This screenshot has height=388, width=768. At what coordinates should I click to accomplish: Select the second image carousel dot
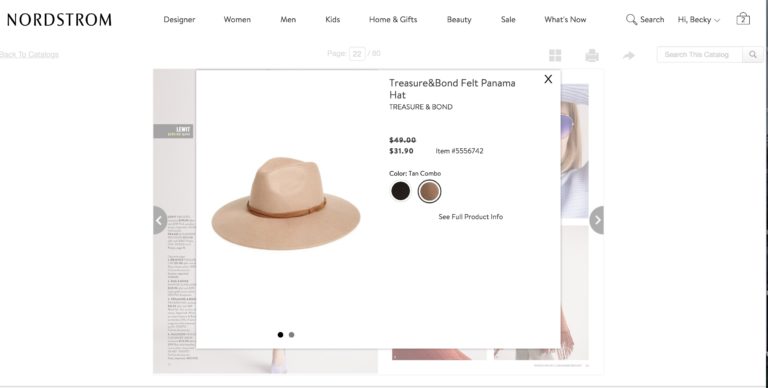[x=291, y=335]
